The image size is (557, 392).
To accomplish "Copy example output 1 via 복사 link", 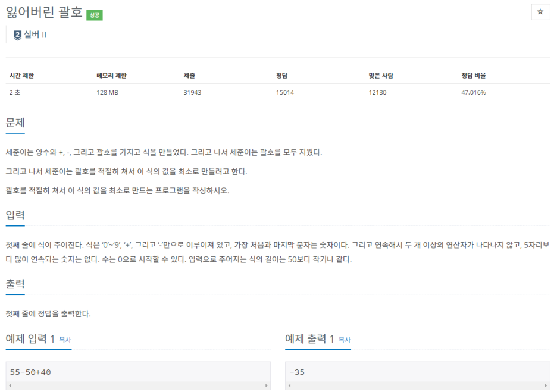I will click(x=345, y=340).
